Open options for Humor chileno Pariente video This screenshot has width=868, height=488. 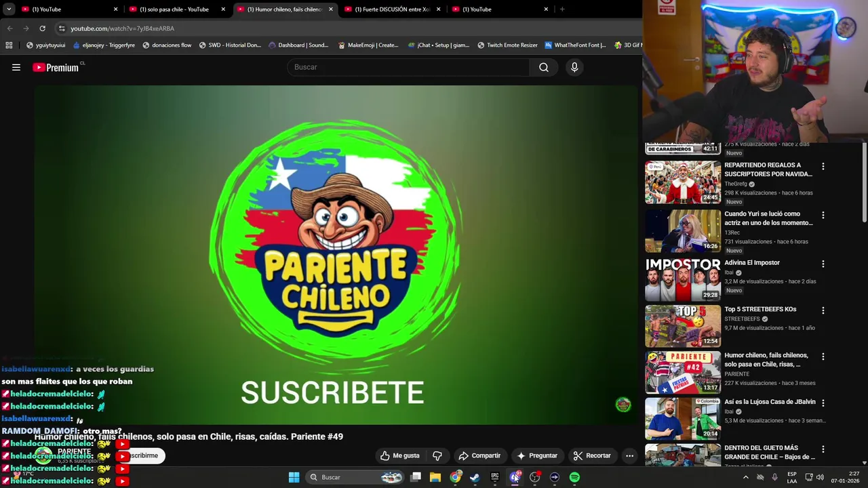[x=823, y=357]
